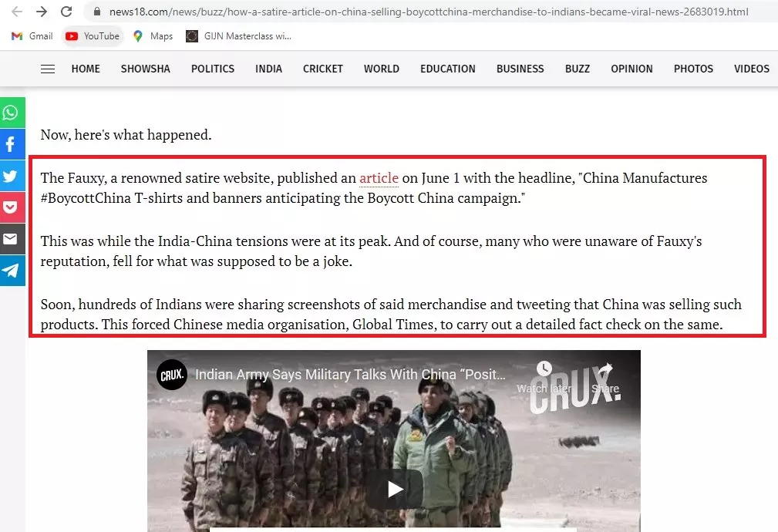Share article via WhatsApp icon

[12, 113]
